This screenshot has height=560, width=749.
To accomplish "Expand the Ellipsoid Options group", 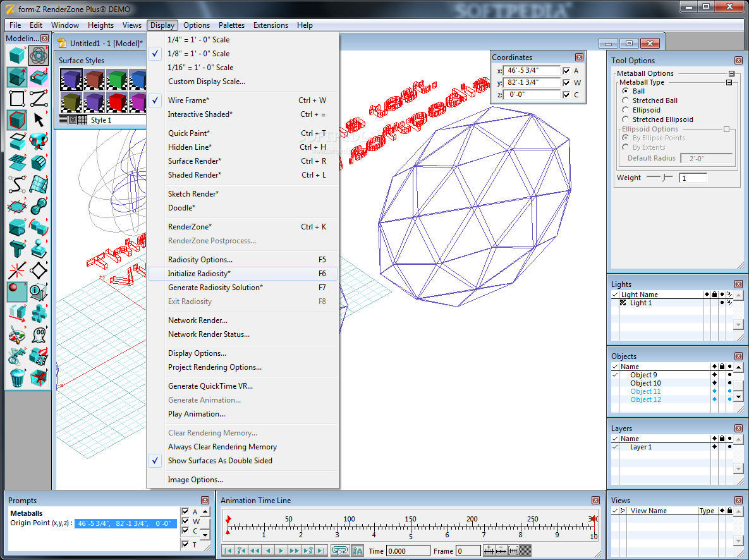I will coord(726,130).
